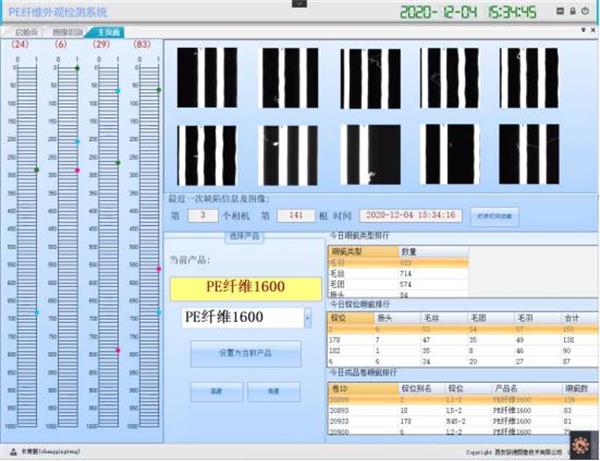Click the clock display 15:34:45
Image resolution: width=600 pixels, height=461 pixels.
512,12
